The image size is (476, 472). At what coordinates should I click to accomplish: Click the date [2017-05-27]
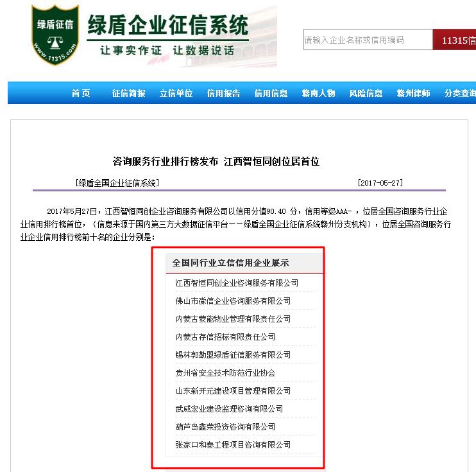(x=380, y=182)
